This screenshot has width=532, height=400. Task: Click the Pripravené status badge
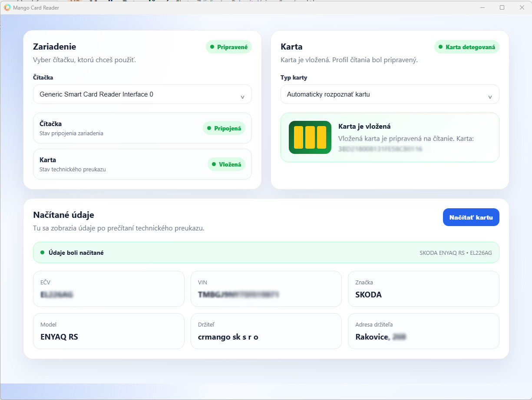coord(229,47)
